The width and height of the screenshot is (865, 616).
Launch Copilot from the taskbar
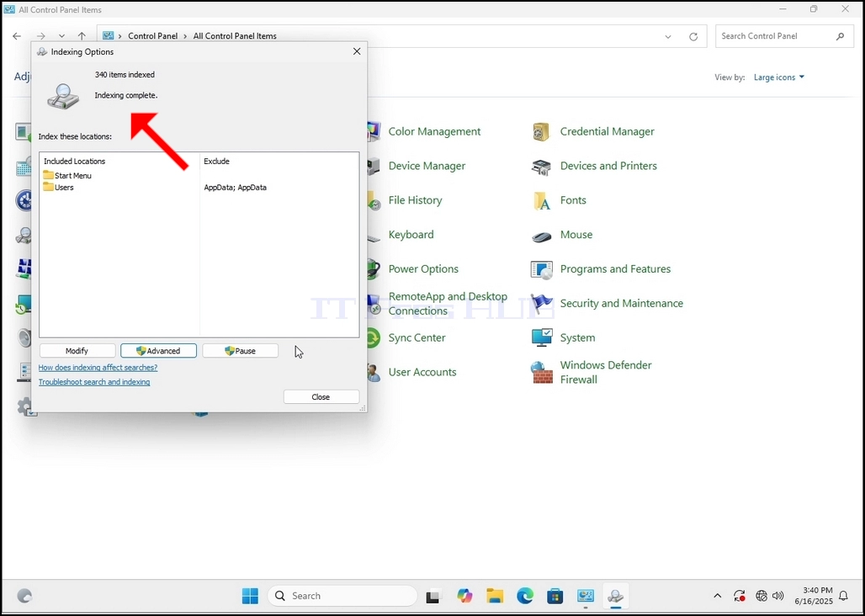[464, 596]
